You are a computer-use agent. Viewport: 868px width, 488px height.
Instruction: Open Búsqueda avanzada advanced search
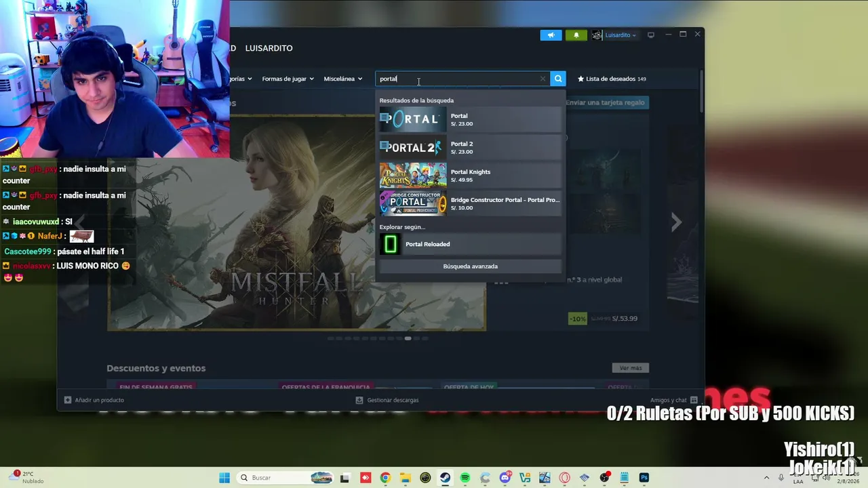(x=470, y=266)
